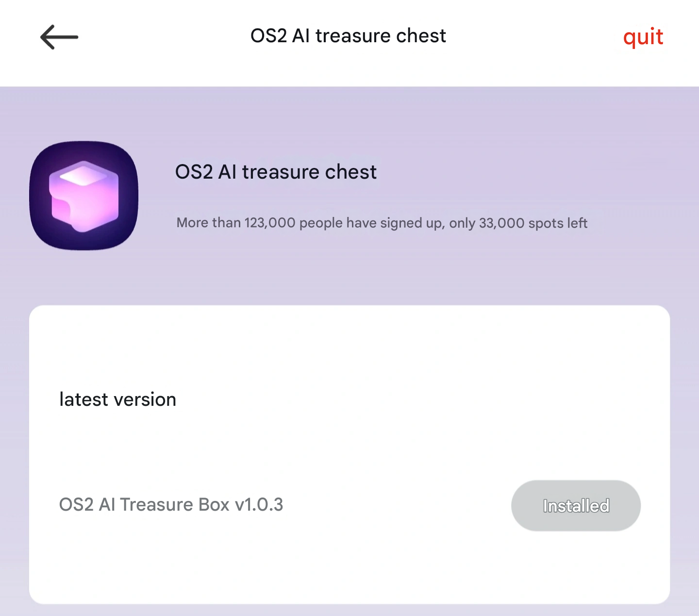
Task: Tap the back arrow icon
Action: point(59,37)
